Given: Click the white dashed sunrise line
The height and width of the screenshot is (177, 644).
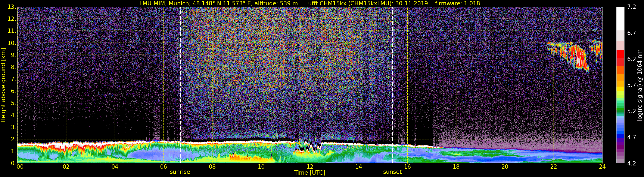Looking at the screenshot, I should coord(180,85).
